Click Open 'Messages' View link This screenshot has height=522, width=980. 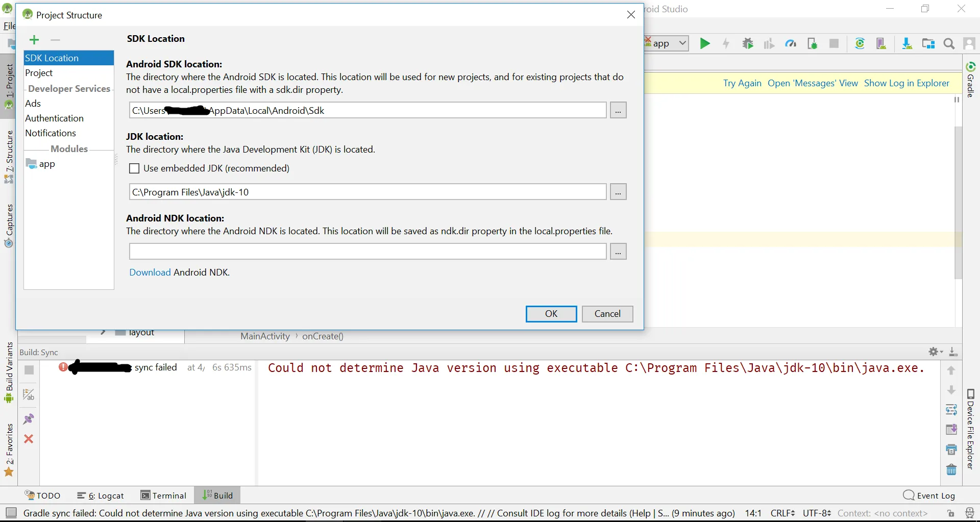click(x=813, y=83)
